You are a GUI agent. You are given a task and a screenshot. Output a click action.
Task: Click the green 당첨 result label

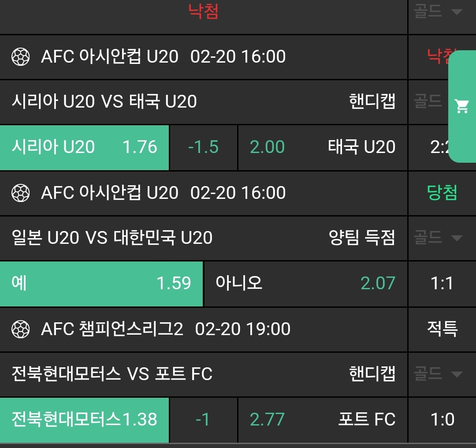pos(442,193)
